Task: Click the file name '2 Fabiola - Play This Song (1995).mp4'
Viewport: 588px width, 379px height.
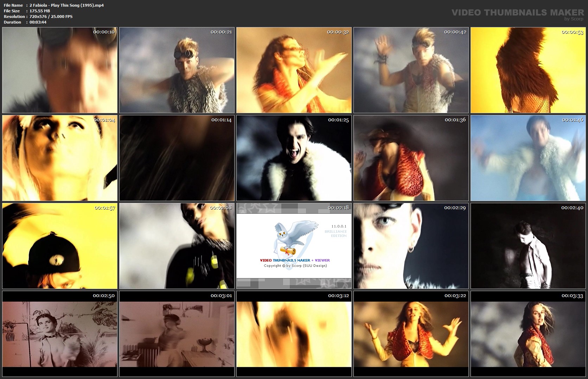Action: click(66, 5)
